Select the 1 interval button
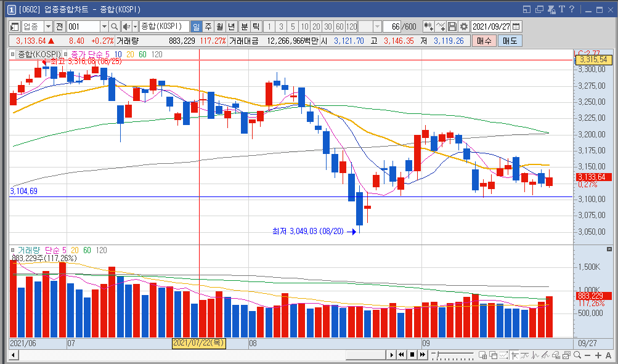Screen dimensions: 618x364 point(269,26)
